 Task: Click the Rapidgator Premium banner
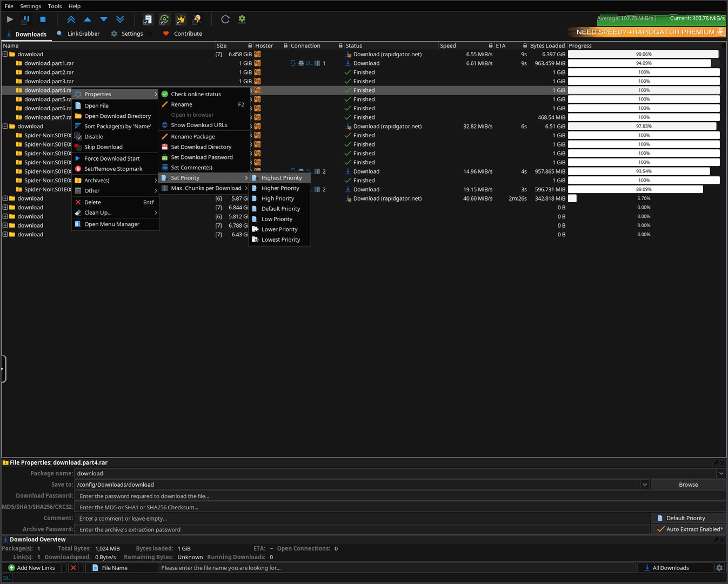[646, 32]
